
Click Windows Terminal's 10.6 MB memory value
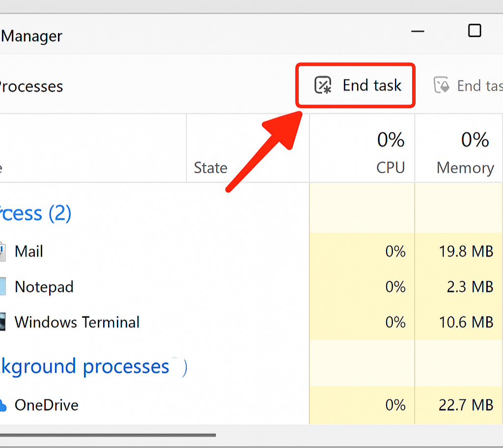[x=466, y=322]
